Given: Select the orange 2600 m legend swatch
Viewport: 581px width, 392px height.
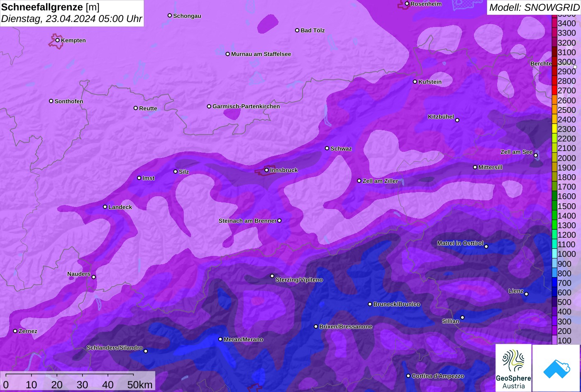Looking at the screenshot, I should (x=554, y=100).
